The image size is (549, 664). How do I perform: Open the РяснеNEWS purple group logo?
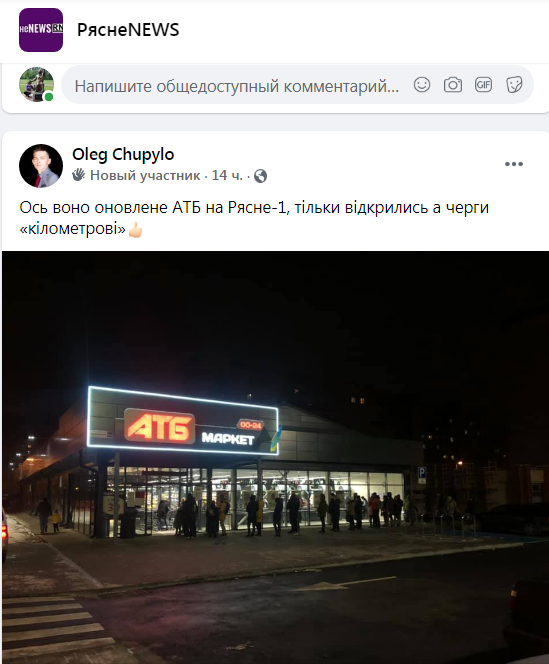coord(41,30)
